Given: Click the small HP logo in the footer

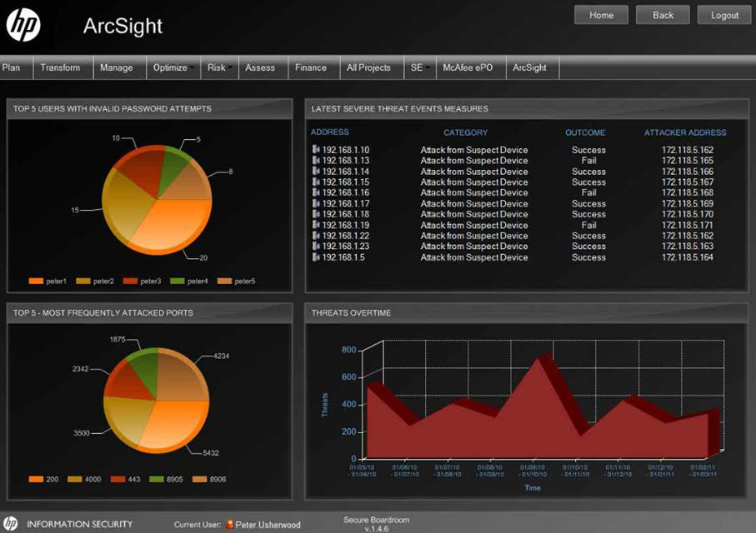Looking at the screenshot, I should (11, 523).
